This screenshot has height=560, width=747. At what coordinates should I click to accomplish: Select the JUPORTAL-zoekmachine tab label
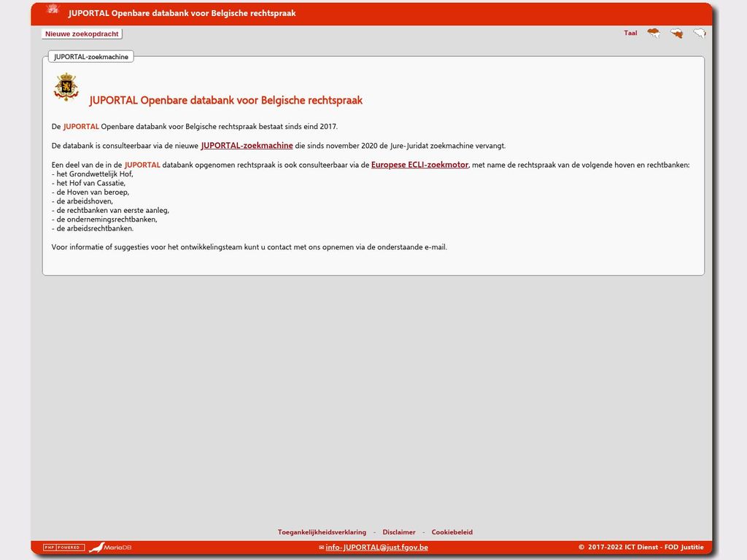coord(91,57)
